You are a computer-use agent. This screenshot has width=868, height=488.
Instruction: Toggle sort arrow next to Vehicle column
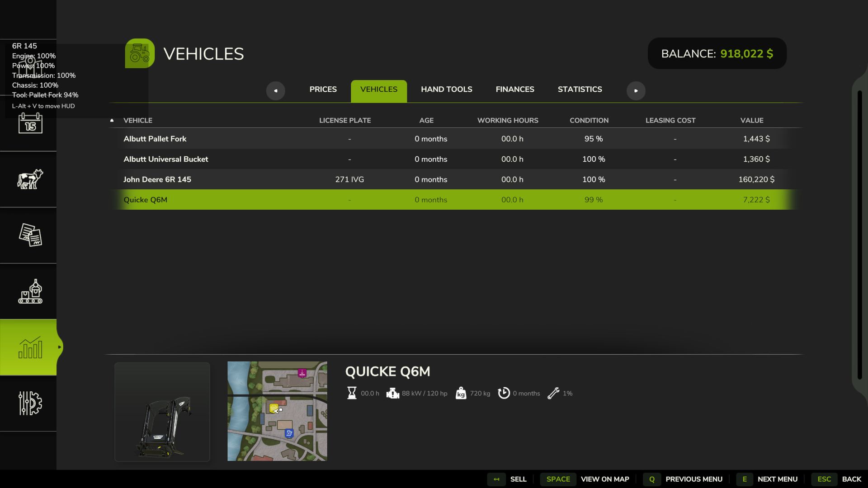point(112,120)
